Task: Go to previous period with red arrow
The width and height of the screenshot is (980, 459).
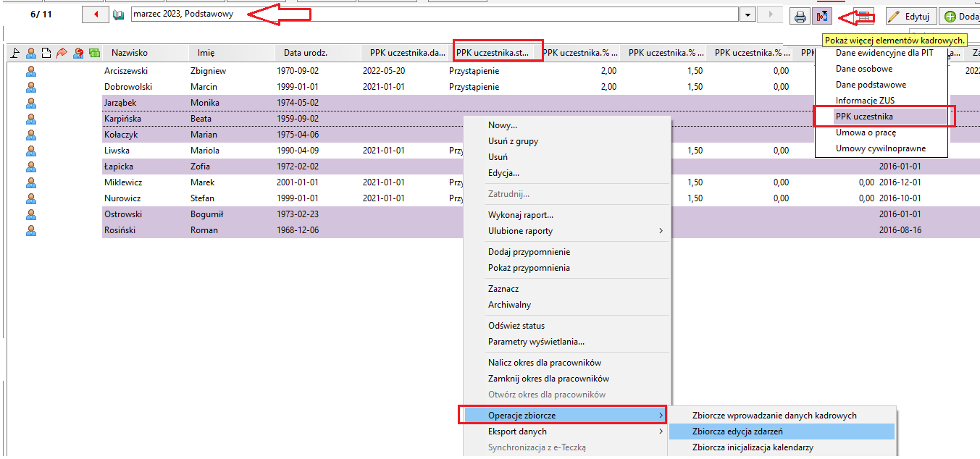Action: tap(96, 14)
